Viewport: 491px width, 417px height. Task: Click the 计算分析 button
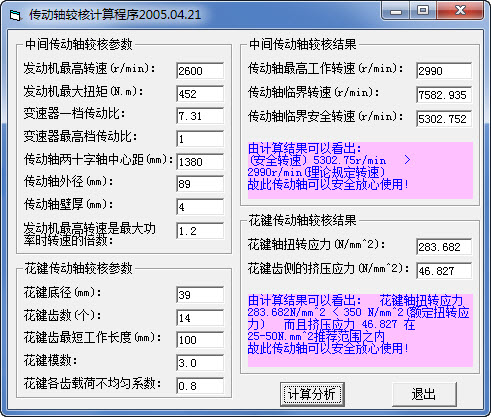point(312,394)
